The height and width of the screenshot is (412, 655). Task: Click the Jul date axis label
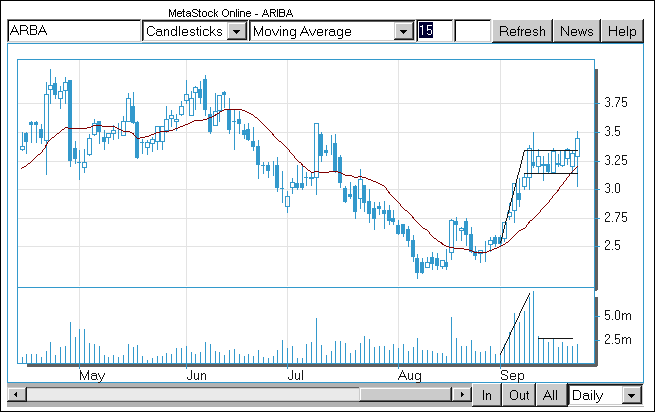tap(295, 375)
